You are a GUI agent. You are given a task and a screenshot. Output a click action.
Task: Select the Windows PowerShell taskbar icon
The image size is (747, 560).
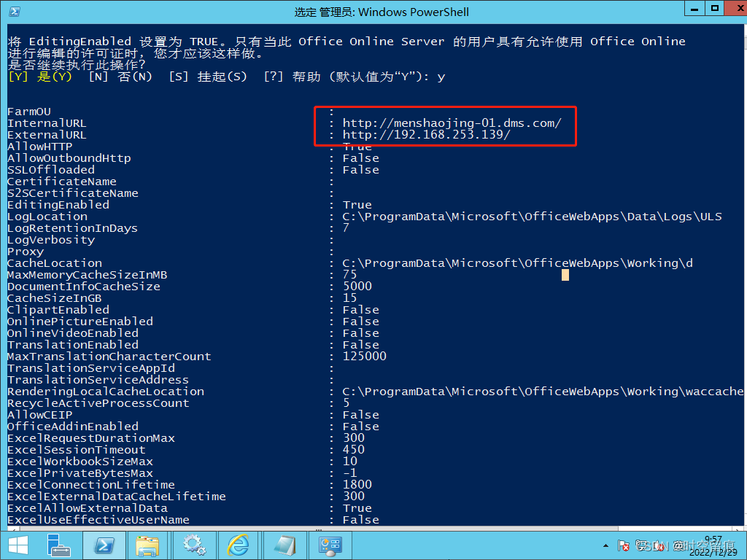104,545
